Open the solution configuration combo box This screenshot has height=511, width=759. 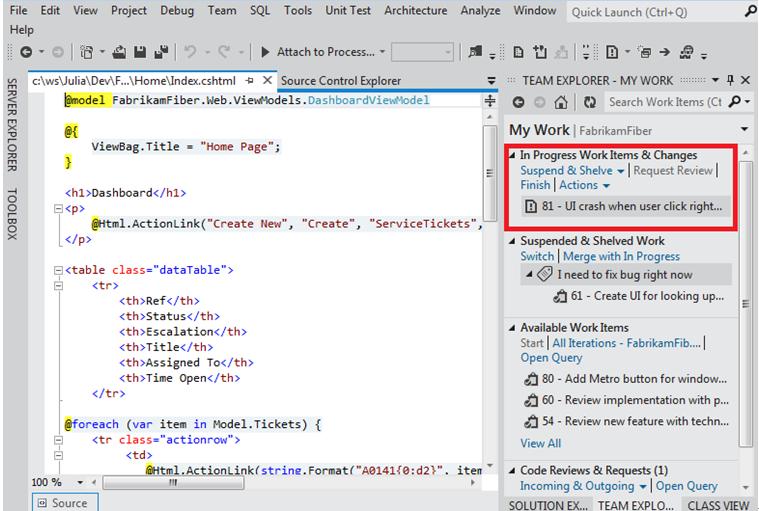[x=422, y=52]
